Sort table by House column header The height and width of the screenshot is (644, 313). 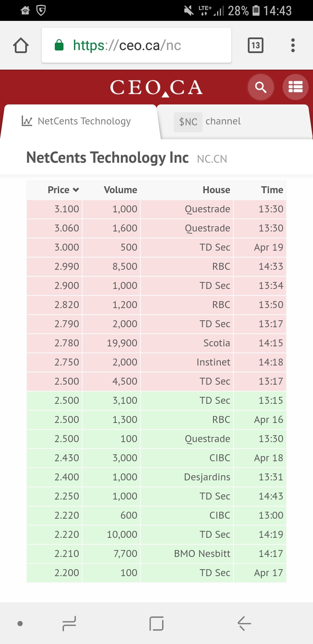pyautogui.click(x=216, y=190)
